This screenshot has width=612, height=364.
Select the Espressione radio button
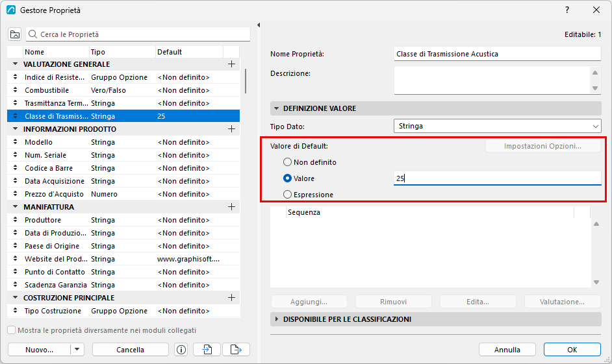click(287, 195)
